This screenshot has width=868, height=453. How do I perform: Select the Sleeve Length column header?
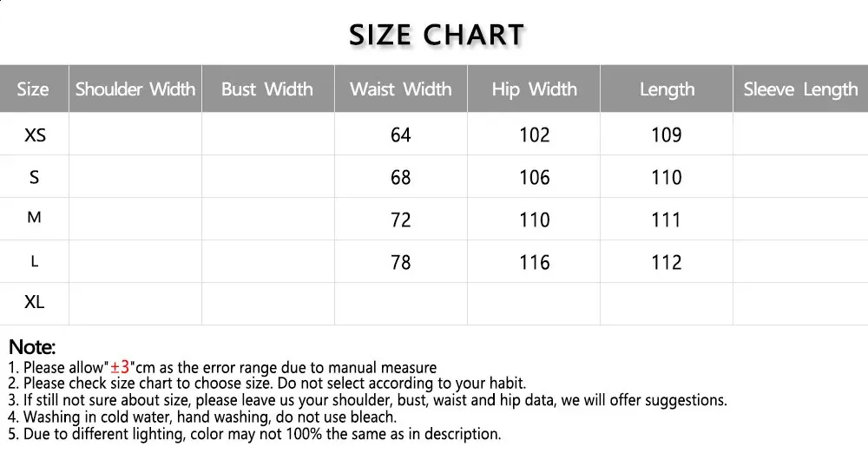coord(800,89)
